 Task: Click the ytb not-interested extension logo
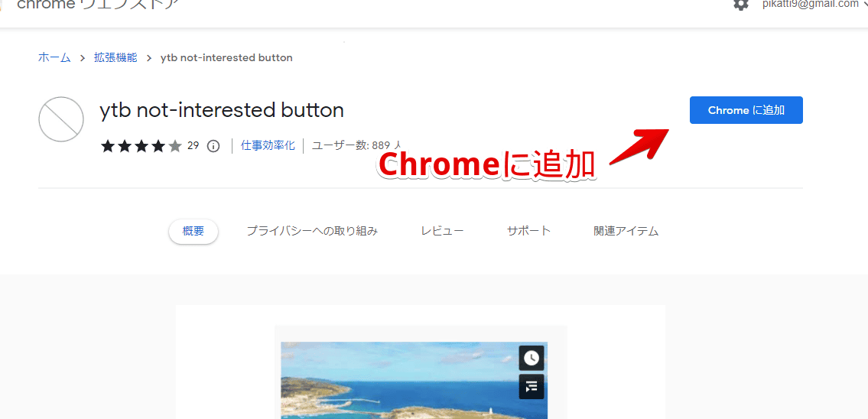pos(61,119)
